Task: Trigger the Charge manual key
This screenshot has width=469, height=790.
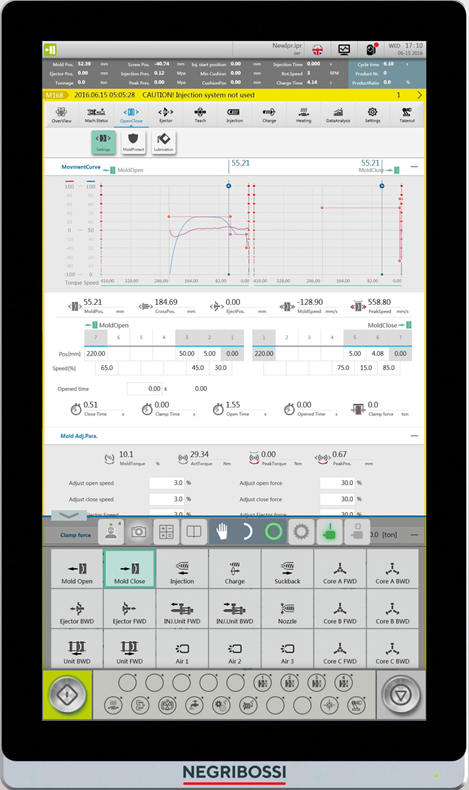Action: (235, 568)
